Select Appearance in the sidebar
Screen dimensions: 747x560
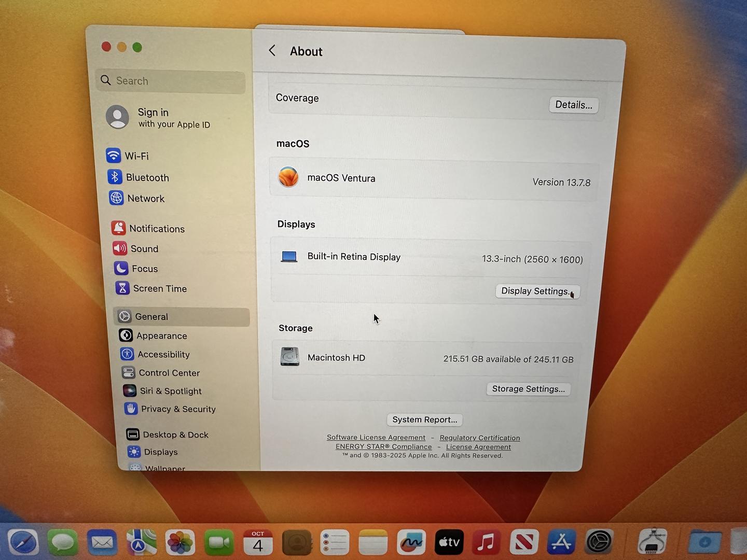pyautogui.click(x=161, y=336)
